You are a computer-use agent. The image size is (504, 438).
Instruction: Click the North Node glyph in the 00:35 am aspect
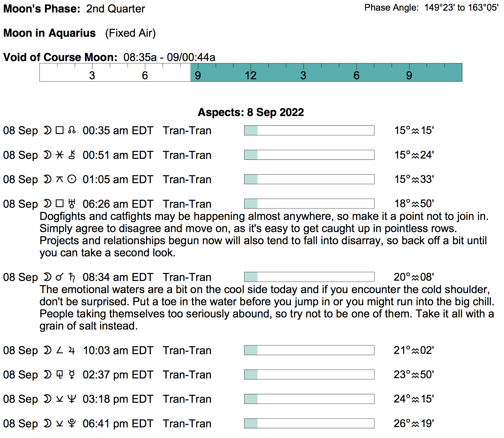coord(72,130)
